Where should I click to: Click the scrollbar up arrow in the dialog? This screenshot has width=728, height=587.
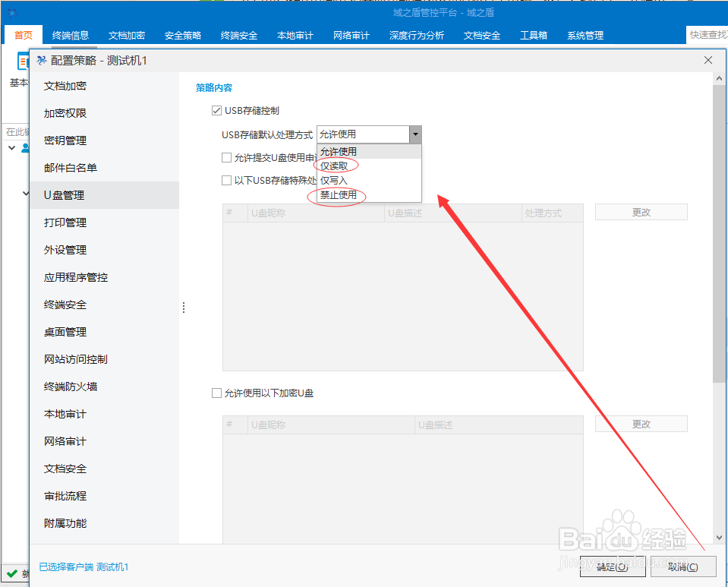(x=719, y=78)
